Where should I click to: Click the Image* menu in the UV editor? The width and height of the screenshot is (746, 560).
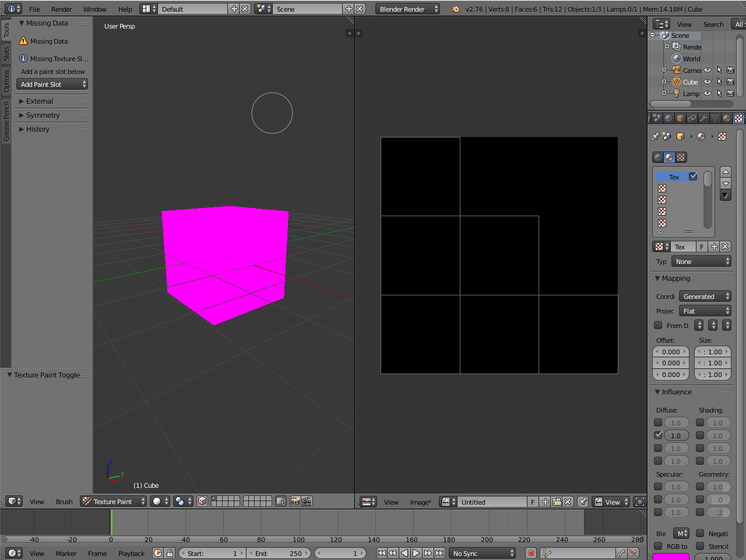421,502
